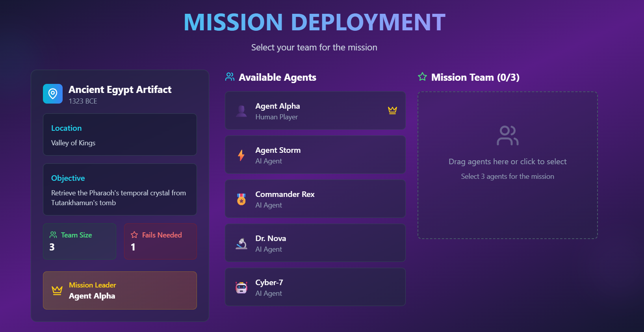Click Dr. Nova's microscope icon
The width and height of the screenshot is (644, 332).
pos(241,243)
